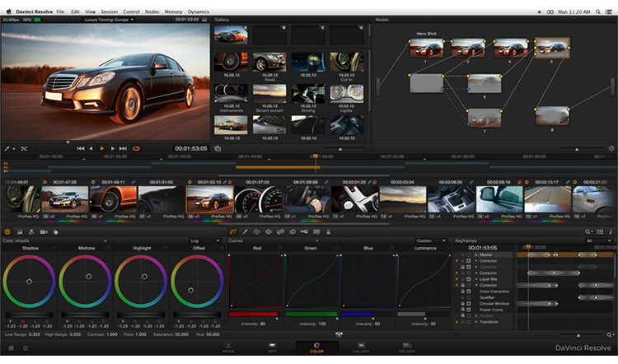Click the shuffle icon under viewer
This screenshot has width=618, height=364.
24,148
